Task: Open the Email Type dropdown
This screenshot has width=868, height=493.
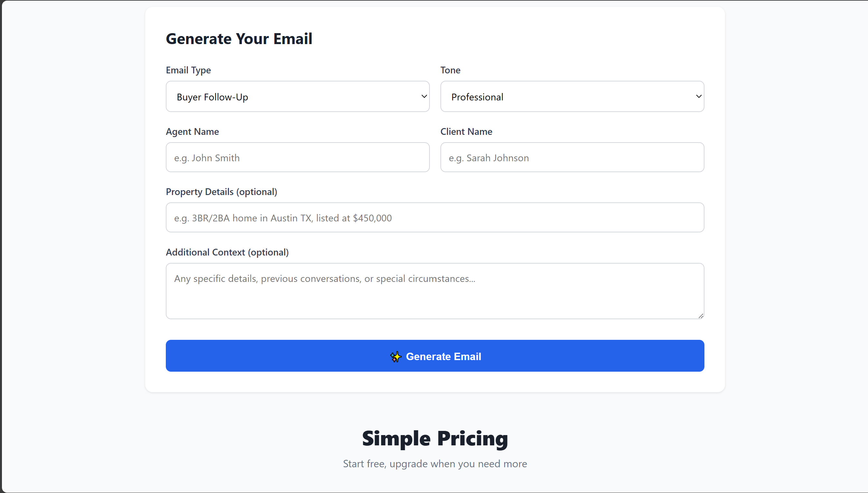Action: click(297, 96)
